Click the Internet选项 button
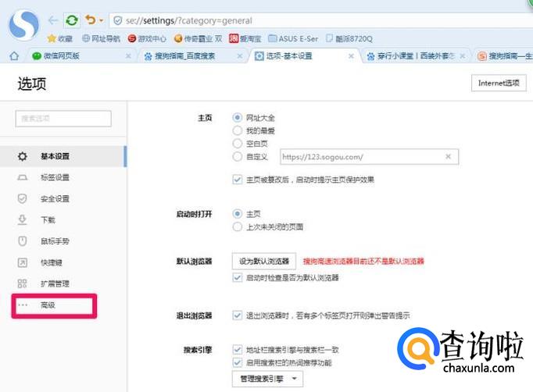Screen dimensions: 533x392 [499, 83]
